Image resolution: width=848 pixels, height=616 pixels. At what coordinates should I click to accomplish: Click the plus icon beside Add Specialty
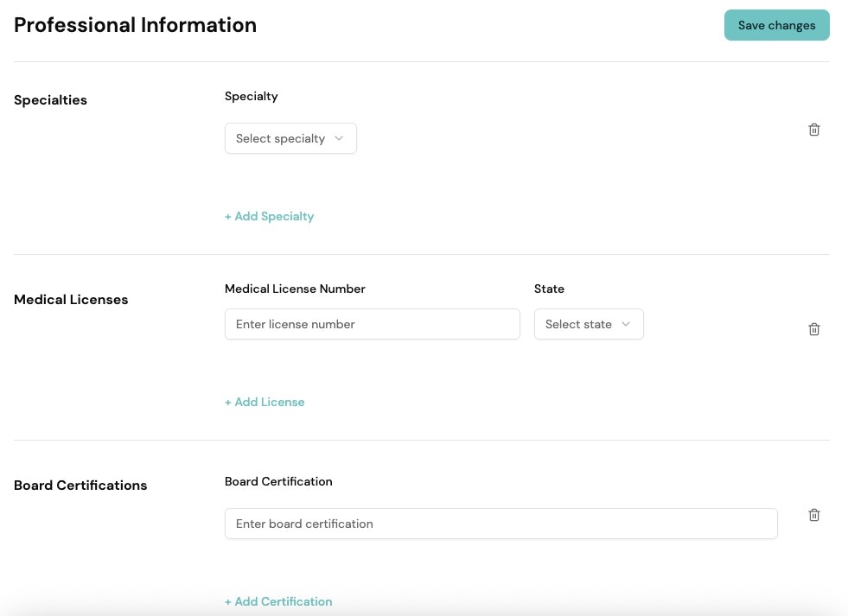(x=229, y=216)
